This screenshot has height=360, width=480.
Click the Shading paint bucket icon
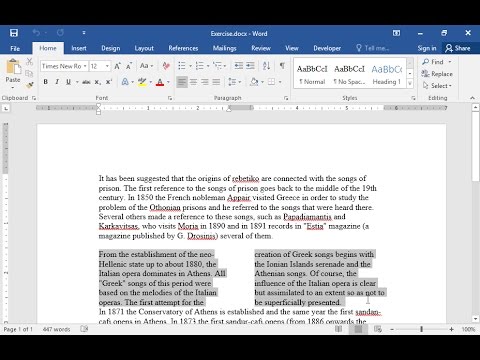pyautogui.click(x=254, y=82)
